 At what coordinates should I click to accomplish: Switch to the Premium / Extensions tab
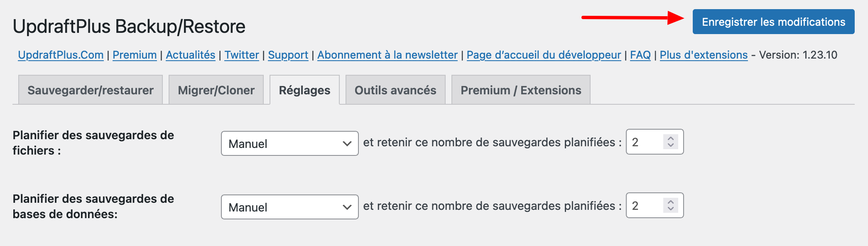521,89
